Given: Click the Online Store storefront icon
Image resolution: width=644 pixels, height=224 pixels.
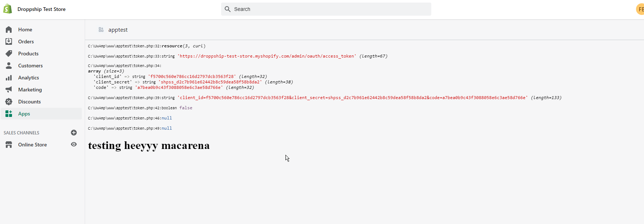Looking at the screenshot, I should coord(9,145).
